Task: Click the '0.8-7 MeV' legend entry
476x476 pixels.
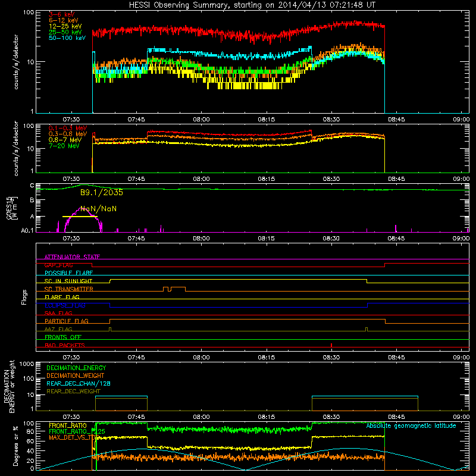Action: click(x=65, y=140)
